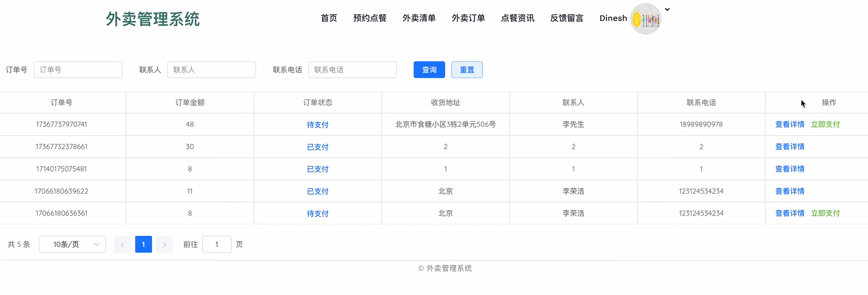This screenshot has width=868, height=295.
Task: Select order number 17367732378661 cell
Action: pos(62,147)
